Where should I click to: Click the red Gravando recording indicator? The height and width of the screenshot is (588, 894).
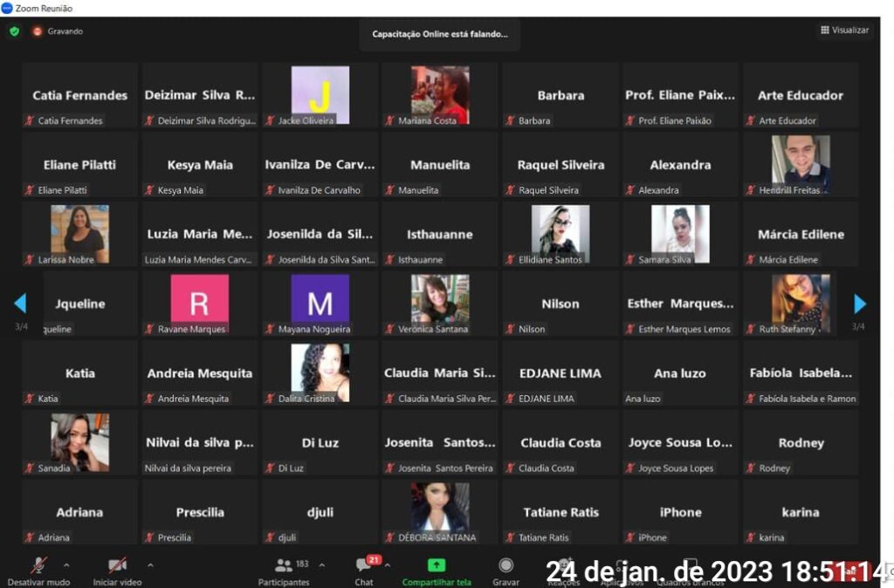[38, 31]
